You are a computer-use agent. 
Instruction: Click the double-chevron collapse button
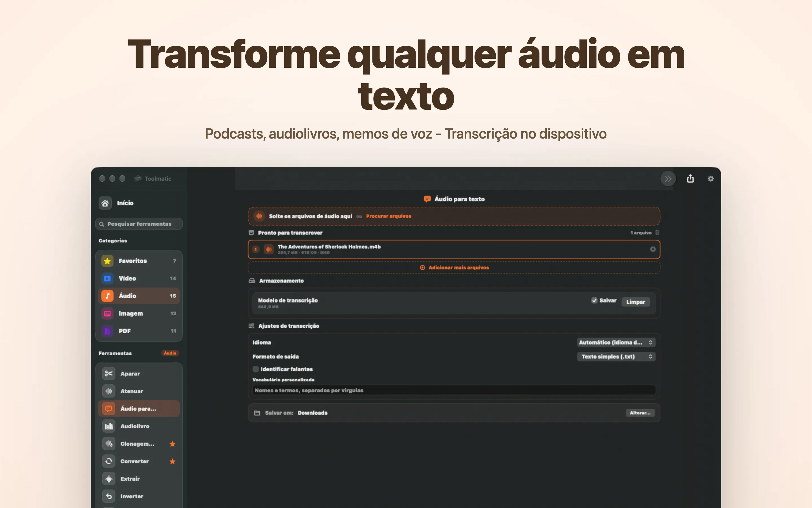tap(668, 179)
